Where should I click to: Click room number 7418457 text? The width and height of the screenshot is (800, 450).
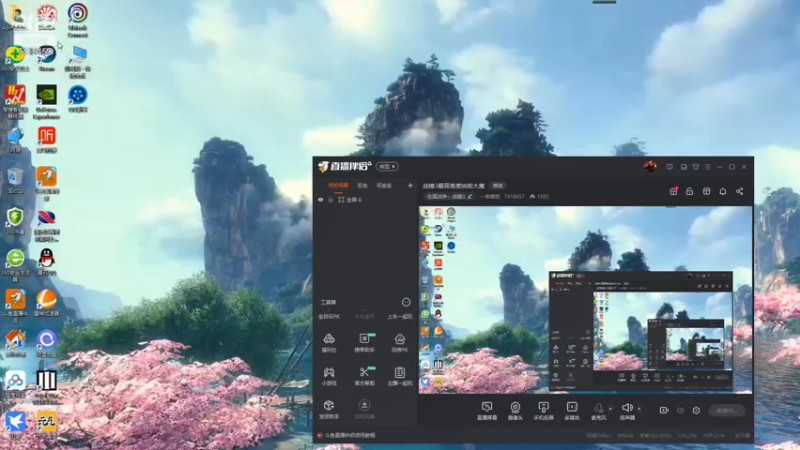pyautogui.click(x=514, y=196)
